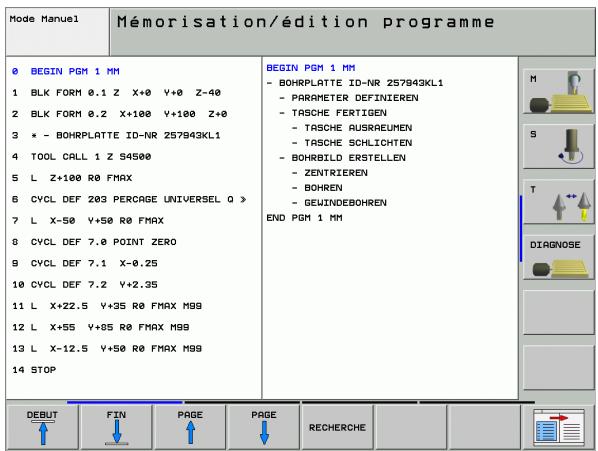This screenshot has height=451, width=598.
Task: Select line 9 CYCL DEF 7.1 X-0.25
Action: 85,263
